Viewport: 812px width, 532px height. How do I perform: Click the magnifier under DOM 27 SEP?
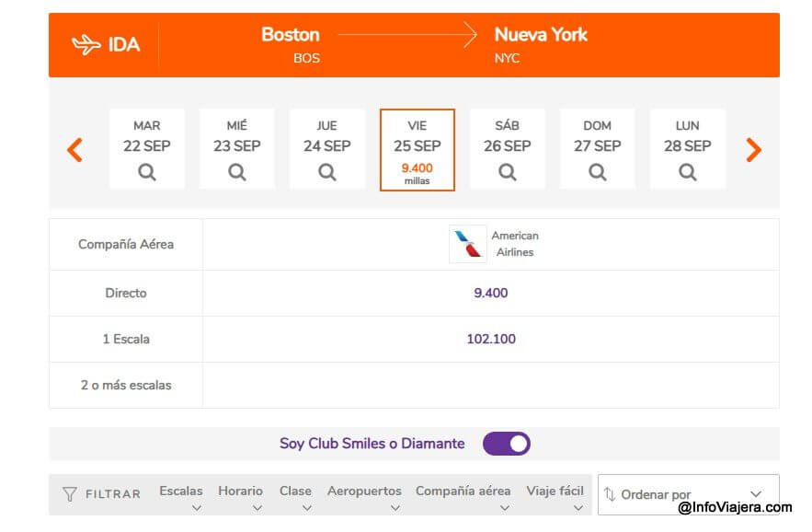pyautogui.click(x=597, y=171)
